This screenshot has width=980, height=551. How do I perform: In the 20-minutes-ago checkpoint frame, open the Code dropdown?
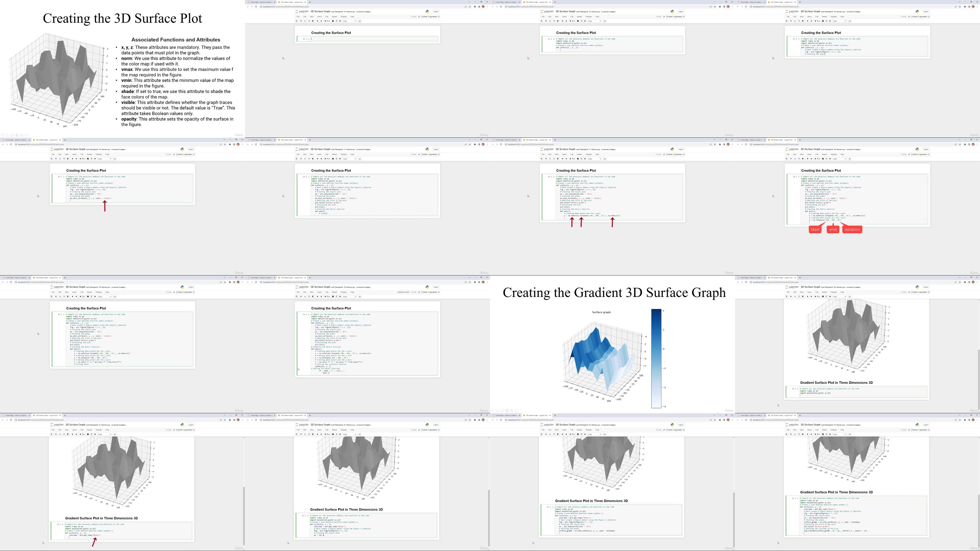840,297
